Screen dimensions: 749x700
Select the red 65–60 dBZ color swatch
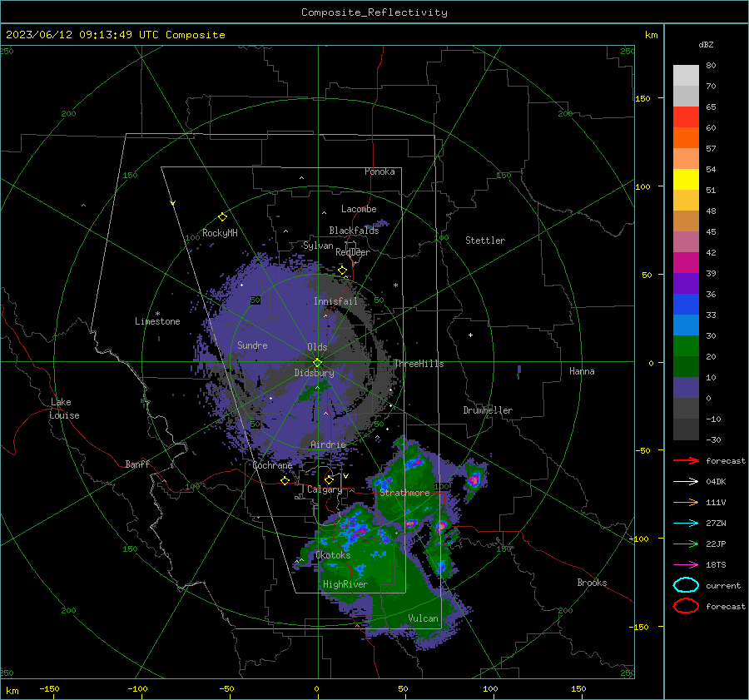point(686,117)
